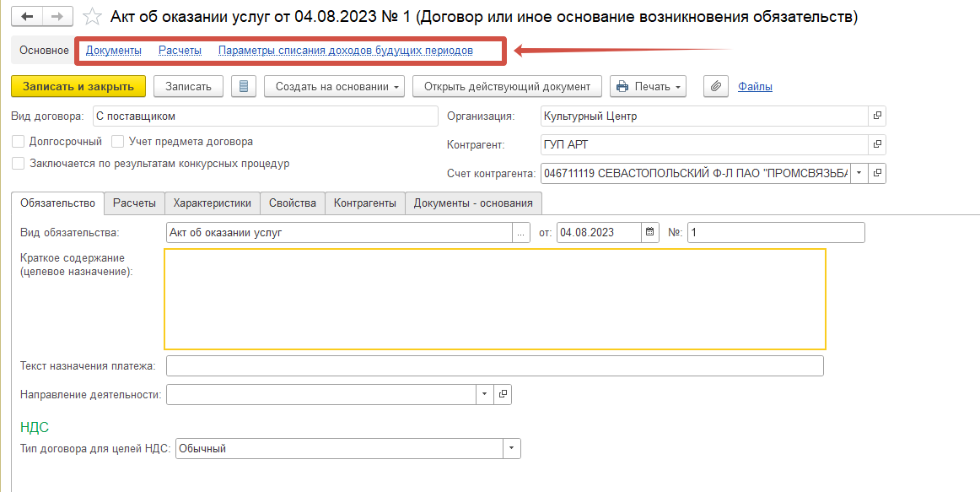Open Расчеты navigation link at top
This screenshot has width=980, height=492.
[180, 50]
